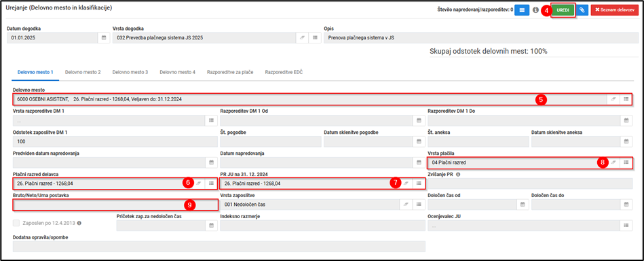This screenshot has width=644, height=261.
Task: Toggle the Zaposlen po 12.4.2013 checkbox
Action: pos(16,223)
